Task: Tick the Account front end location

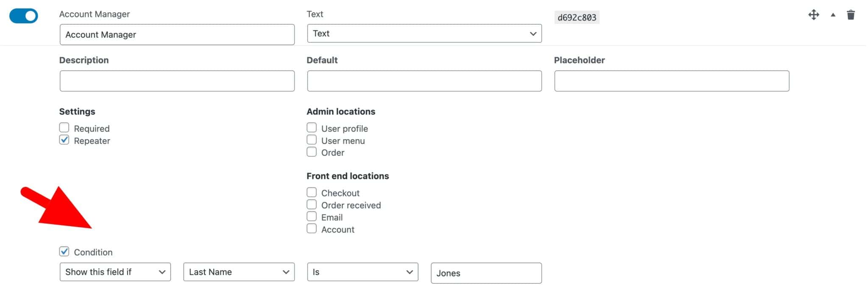Action: 312,229
